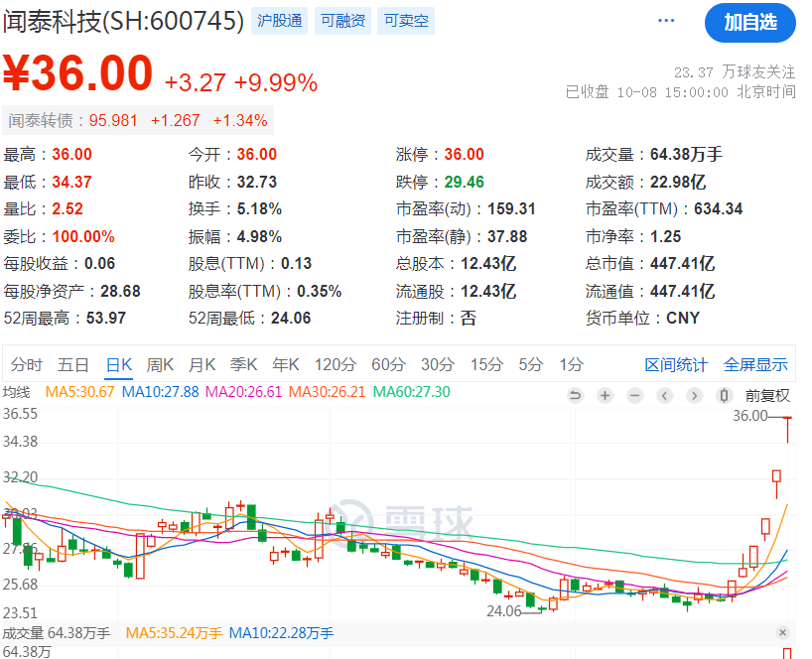Click the 市净率 1.25 value
This screenshot has height=659, width=812.
pyautogui.click(x=665, y=237)
